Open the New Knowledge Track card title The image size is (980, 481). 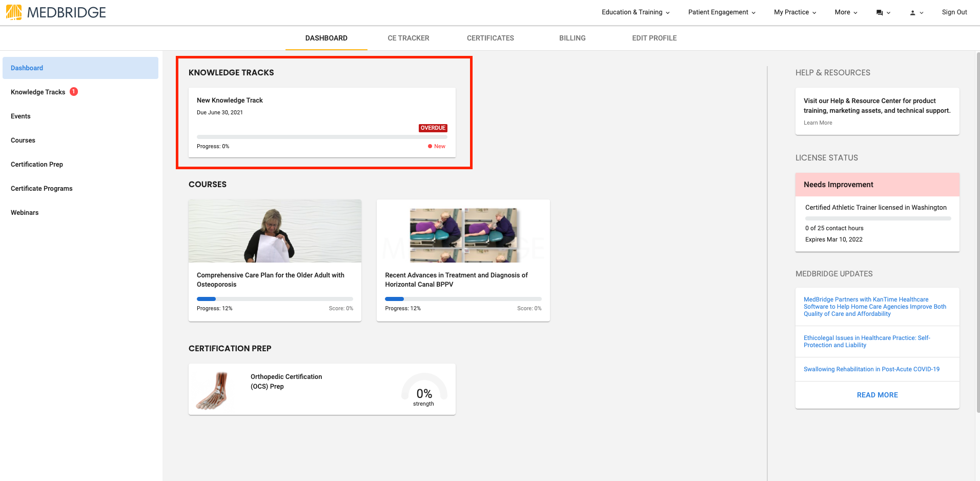pyautogui.click(x=230, y=101)
